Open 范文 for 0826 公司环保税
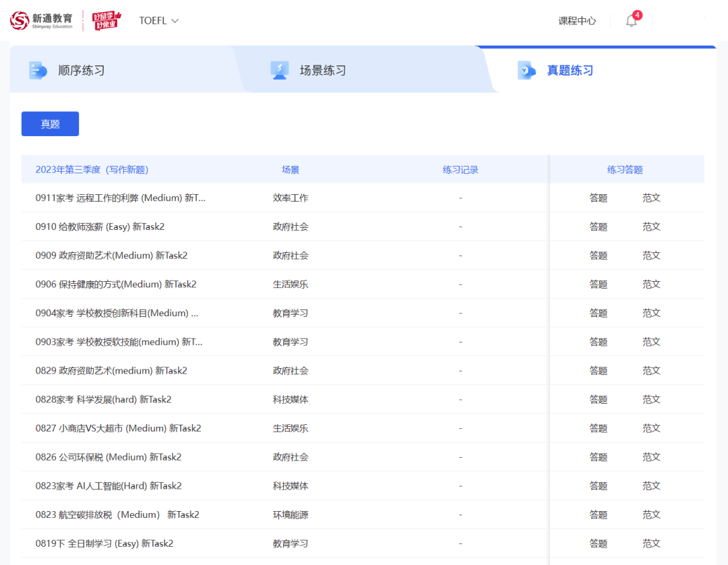The height and width of the screenshot is (565, 728). click(x=651, y=457)
